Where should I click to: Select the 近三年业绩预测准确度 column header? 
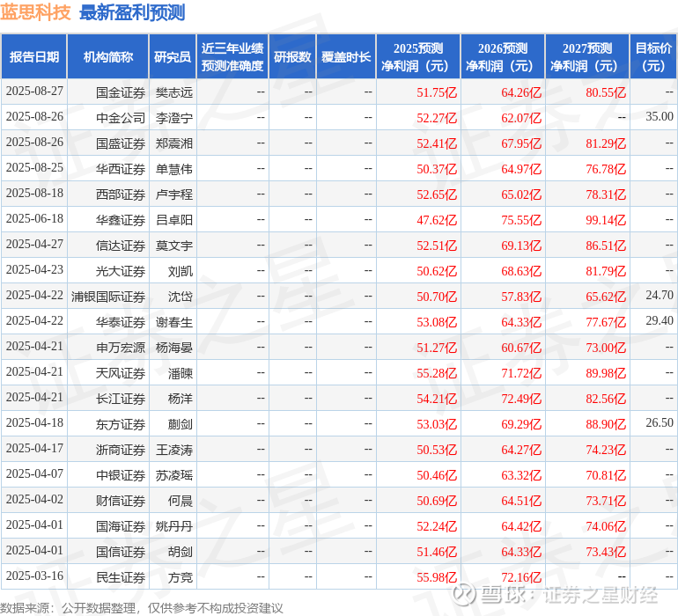pos(232,56)
